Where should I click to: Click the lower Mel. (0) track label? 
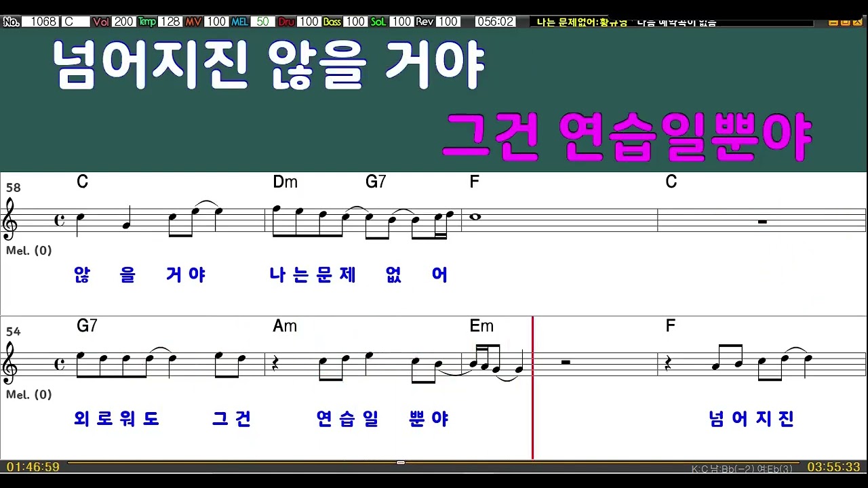pyautogui.click(x=29, y=394)
